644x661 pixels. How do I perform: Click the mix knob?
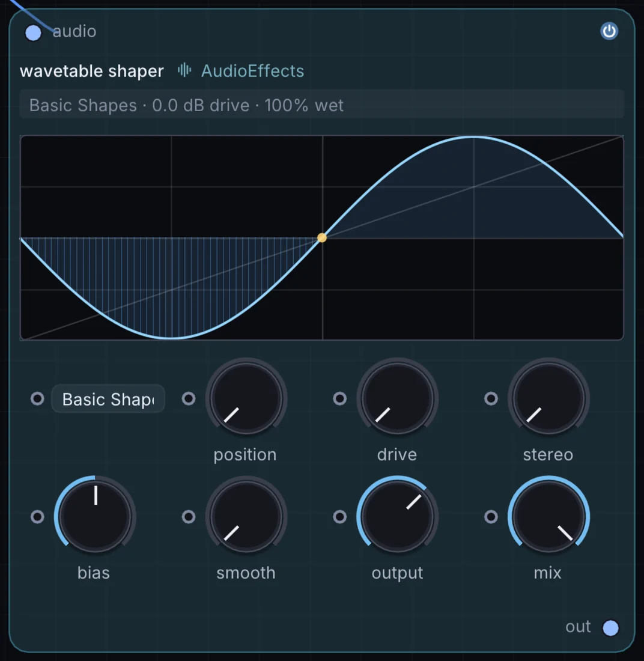[548, 517]
